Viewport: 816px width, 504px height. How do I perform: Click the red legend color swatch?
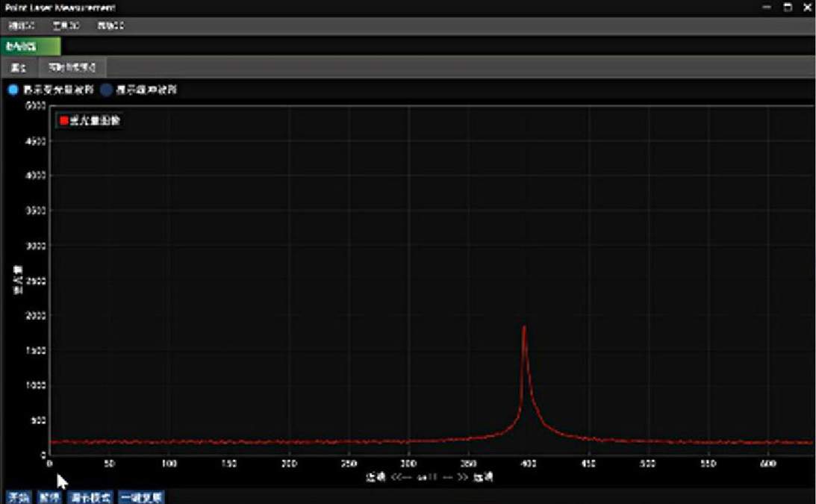64,120
